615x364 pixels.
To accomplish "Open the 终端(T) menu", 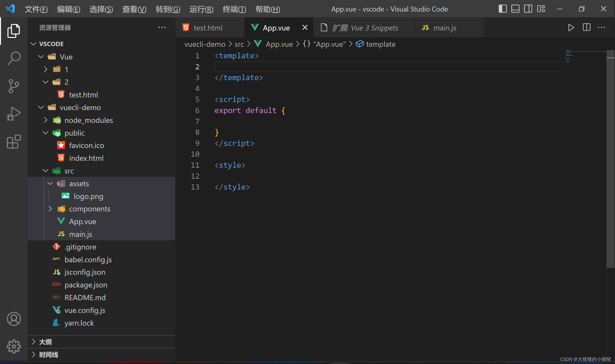I will pyautogui.click(x=234, y=9).
